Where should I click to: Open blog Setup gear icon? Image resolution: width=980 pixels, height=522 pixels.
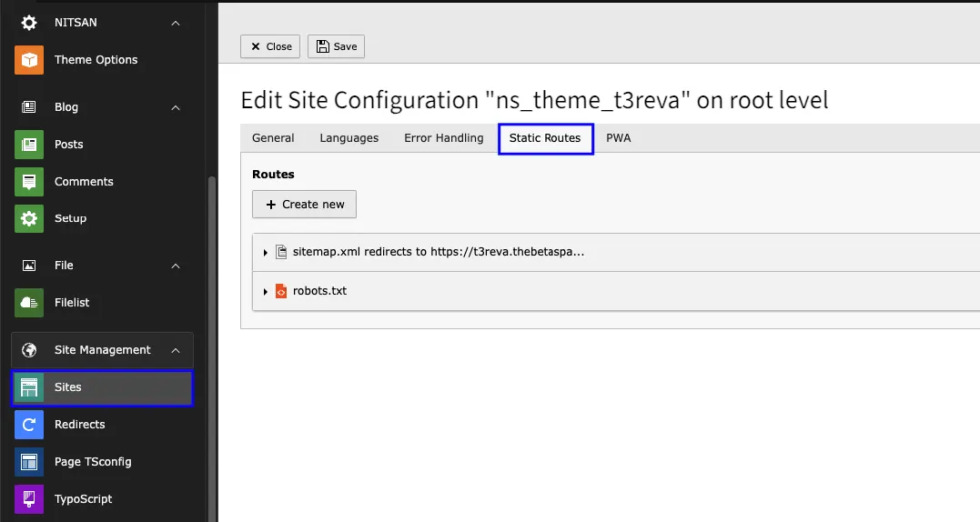pyautogui.click(x=29, y=218)
